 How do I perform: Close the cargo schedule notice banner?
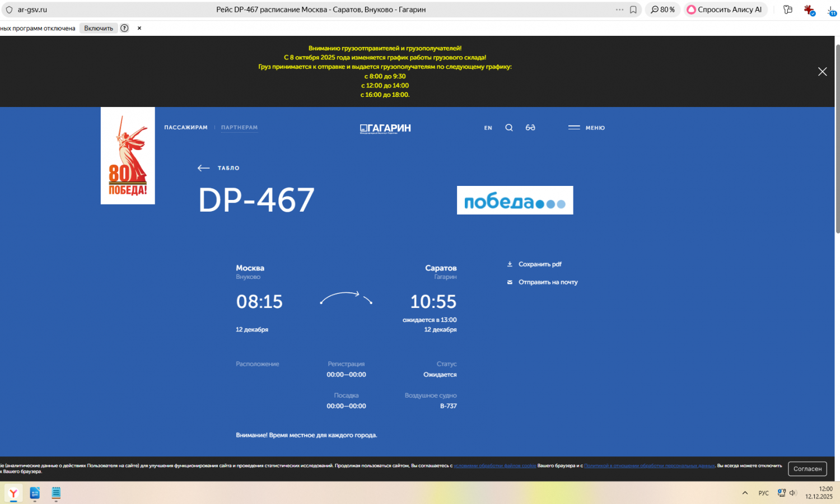pos(822,72)
